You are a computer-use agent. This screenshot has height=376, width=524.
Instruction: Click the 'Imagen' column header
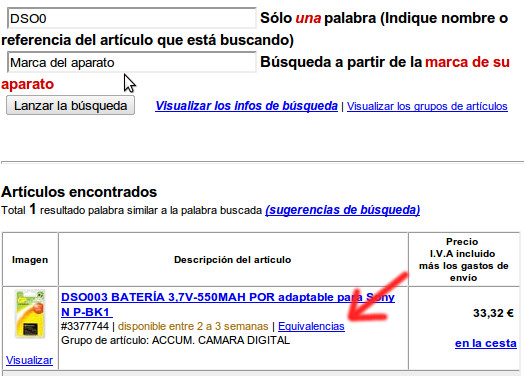(30, 260)
